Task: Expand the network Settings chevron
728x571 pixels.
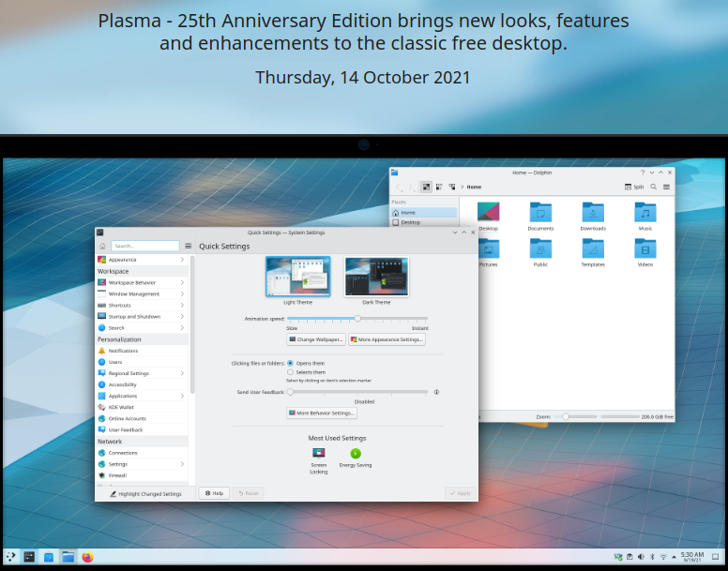Action: click(182, 464)
